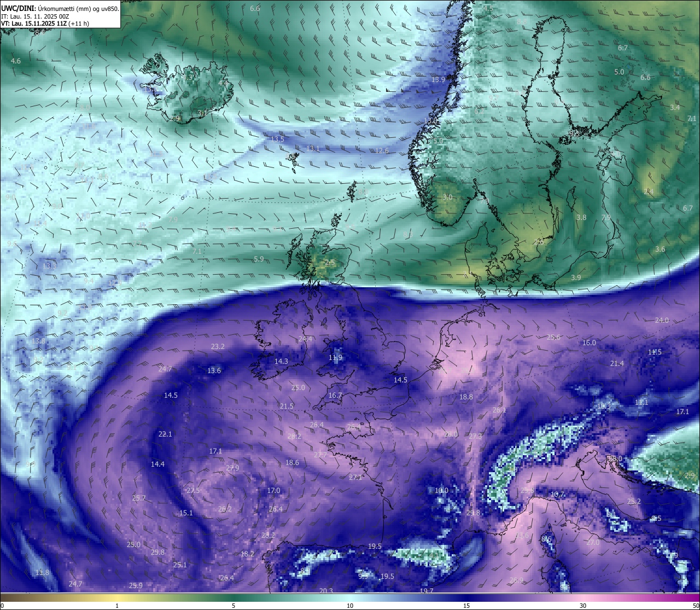The width and height of the screenshot is (700, 610).
Task: Click the 12.6 value label
Action: click(382, 150)
